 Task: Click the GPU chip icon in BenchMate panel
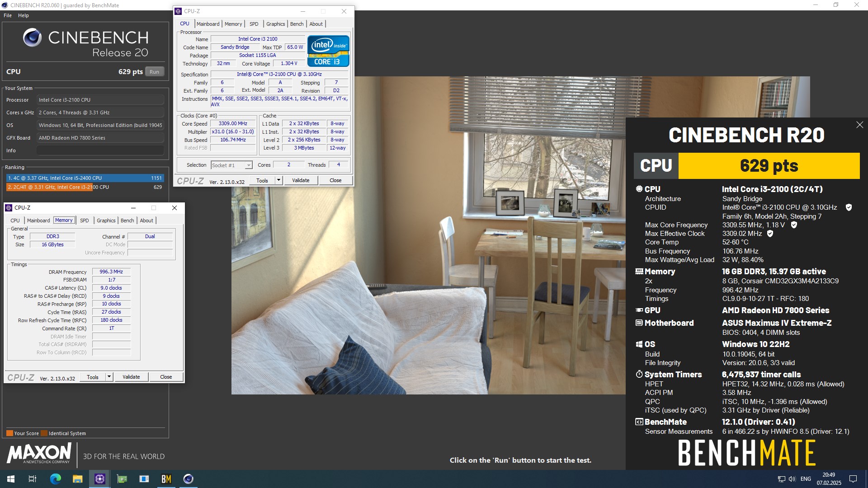tap(639, 310)
